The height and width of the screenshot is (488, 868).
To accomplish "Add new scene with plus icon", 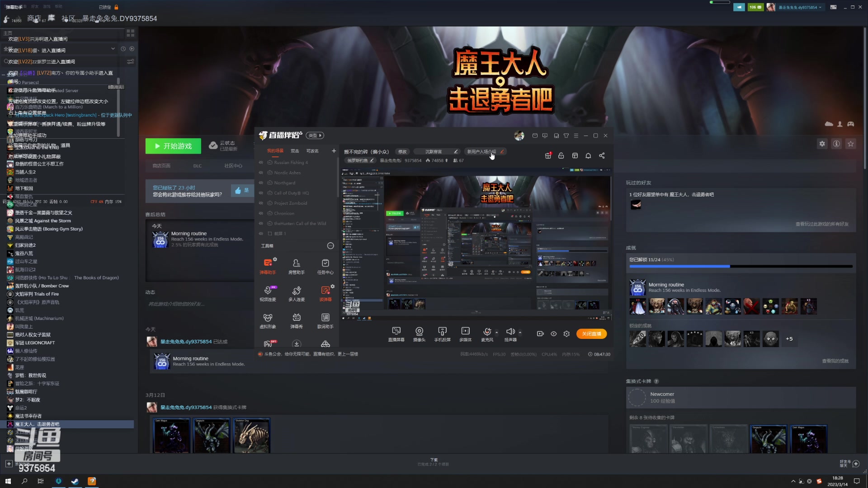I will click(x=334, y=151).
